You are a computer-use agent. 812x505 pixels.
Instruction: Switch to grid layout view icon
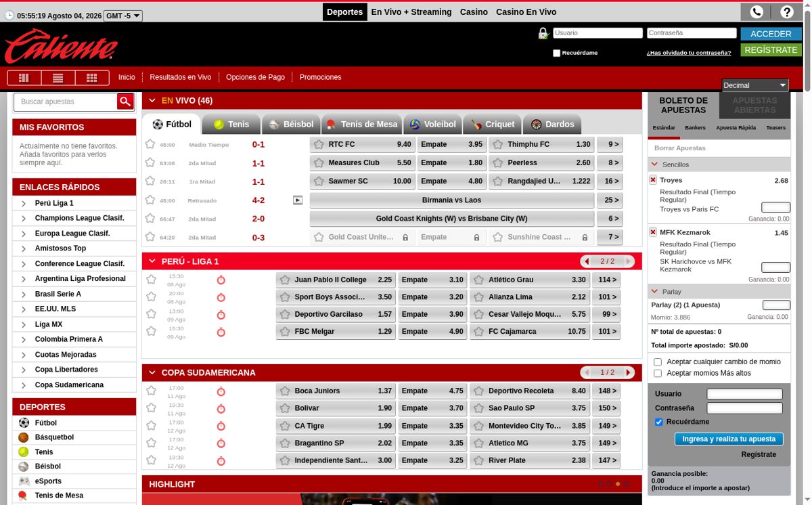pos(92,78)
